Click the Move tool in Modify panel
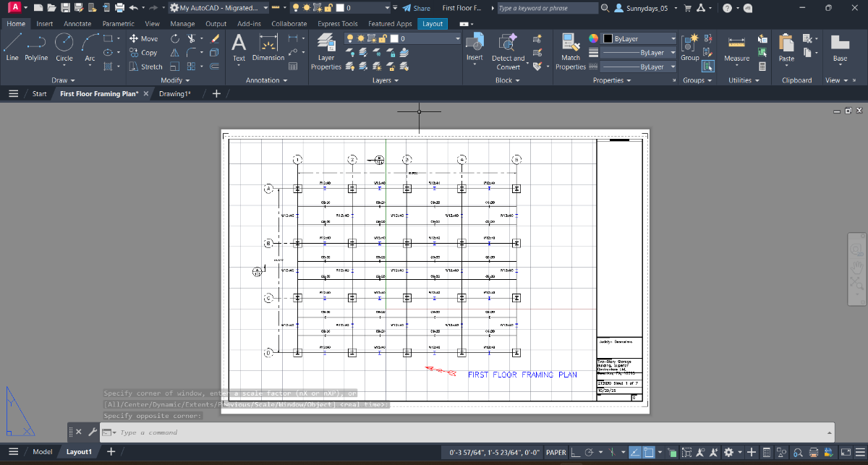The width and height of the screenshot is (868, 465). tap(143, 38)
